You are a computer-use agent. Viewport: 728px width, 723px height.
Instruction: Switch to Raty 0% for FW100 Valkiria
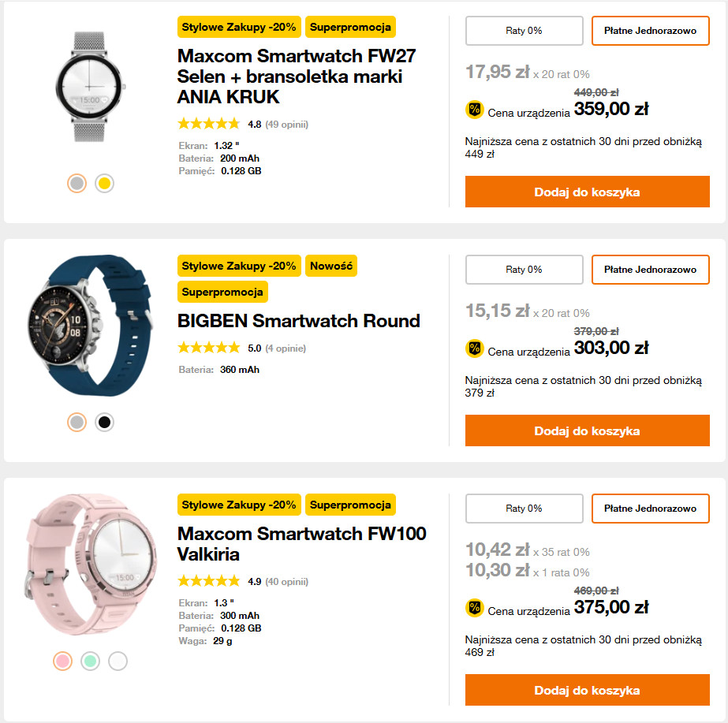(x=524, y=509)
